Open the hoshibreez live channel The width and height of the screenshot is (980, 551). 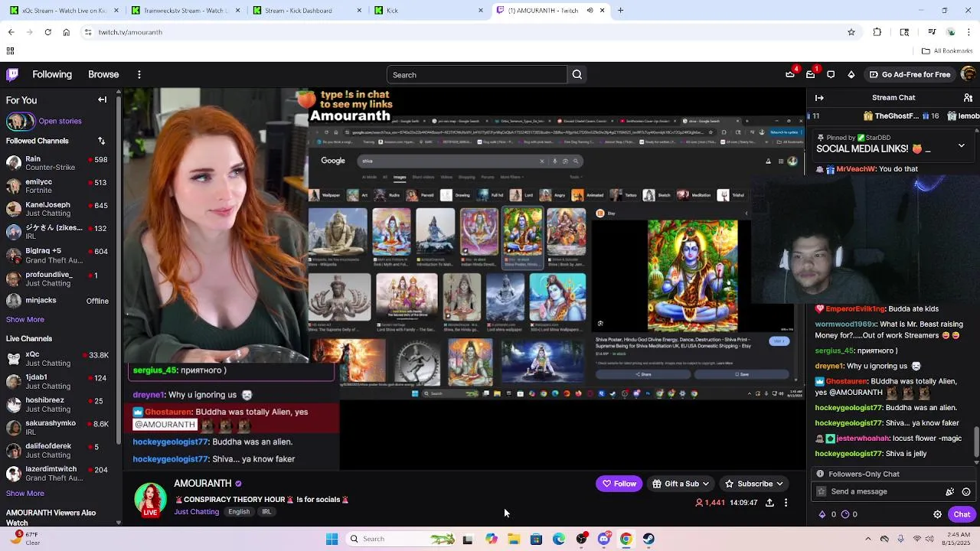(59, 404)
